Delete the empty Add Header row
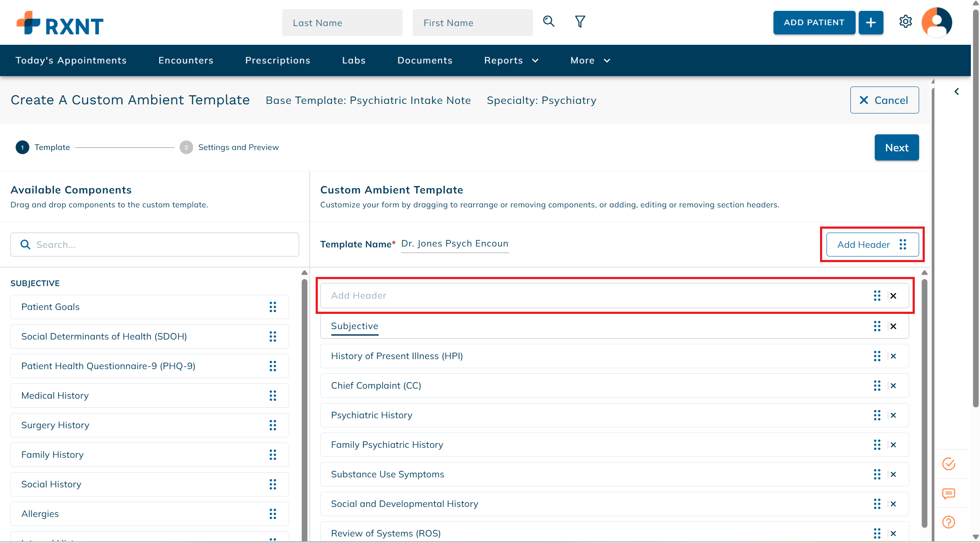 [x=893, y=296]
